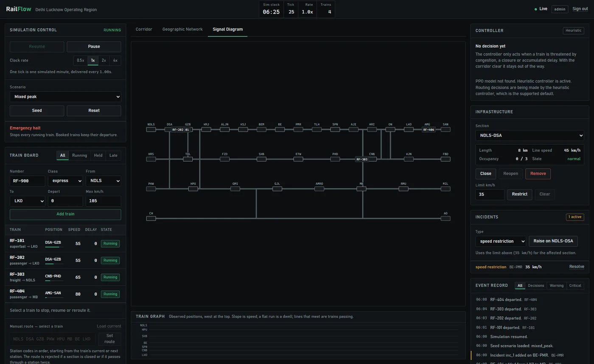This screenshot has height=364, width=594.
Task: Open the incident Type dropdown
Action: (x=501, y=242)
